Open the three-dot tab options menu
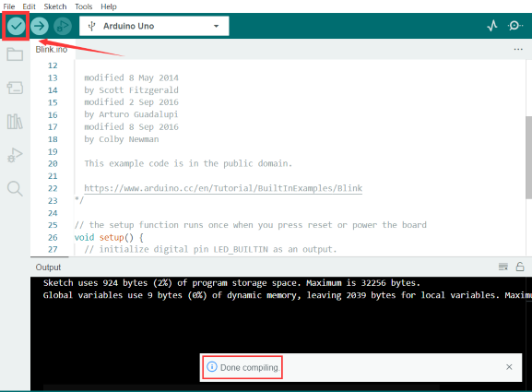532x392 pixels. [x=518, y=49]
